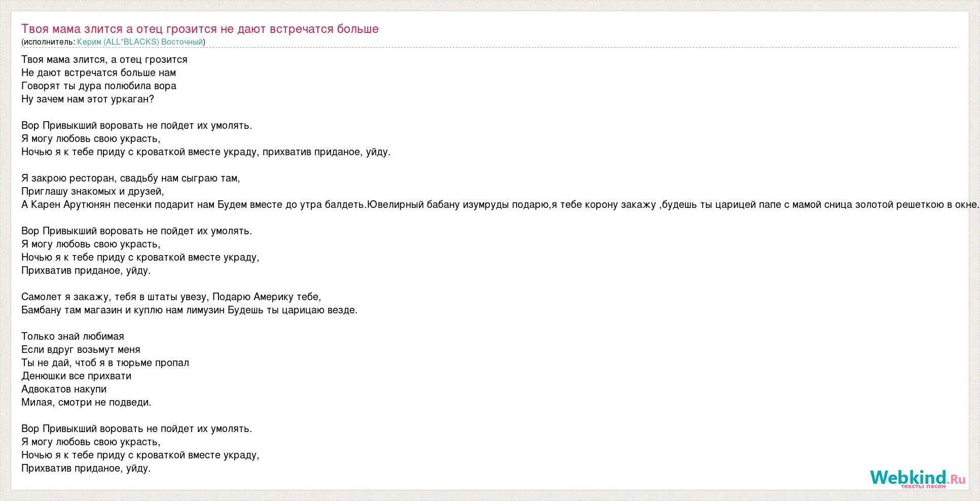The width and height of the screenshot is (980, 501).
Task: Click the line 'Я закрою ресторан, свадьбу нам сыграю там'
Action: point(131,178)
